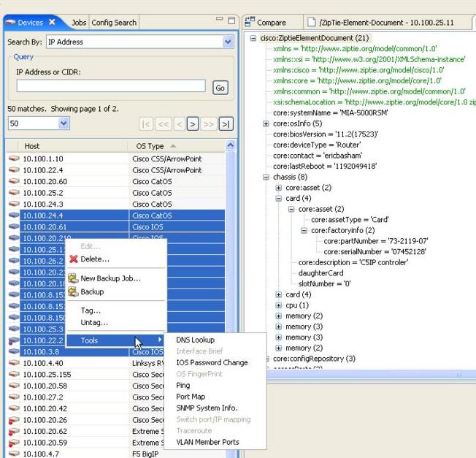The image size is (476, 458).
Task: Click the IP Address or CIDR field
Action: click(x=111, y=86)
